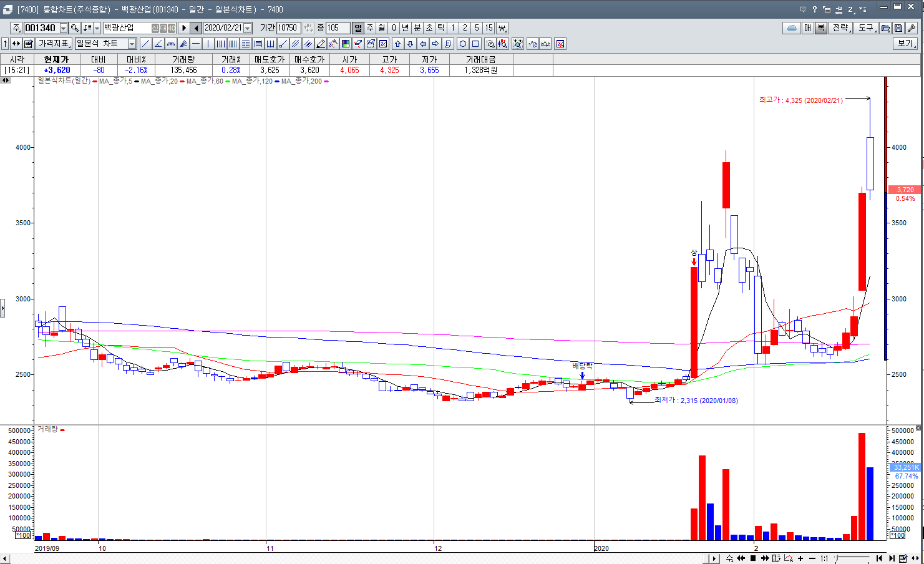The width and height of the screenshot is (924, 564).
Task: Click the chart edit notepad icon
Action: [29, 44]
